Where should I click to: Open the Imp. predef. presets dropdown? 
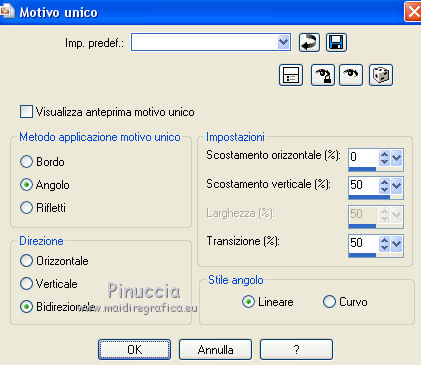pyautogui.click(x=283, y=42)
